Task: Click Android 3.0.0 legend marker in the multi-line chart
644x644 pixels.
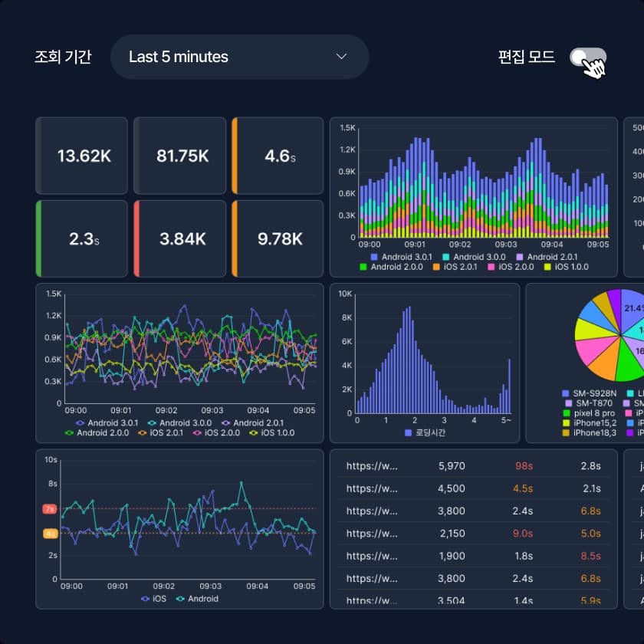Action: pyautogui.click(x=152, y=422)
